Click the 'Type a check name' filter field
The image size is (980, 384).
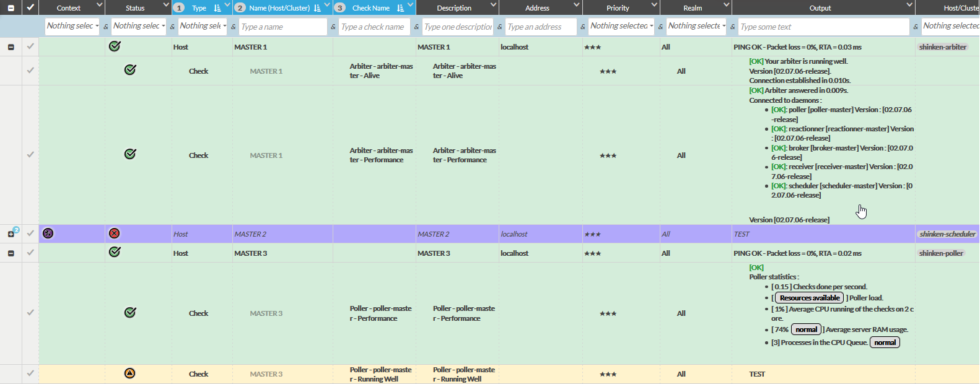point(373,27)
